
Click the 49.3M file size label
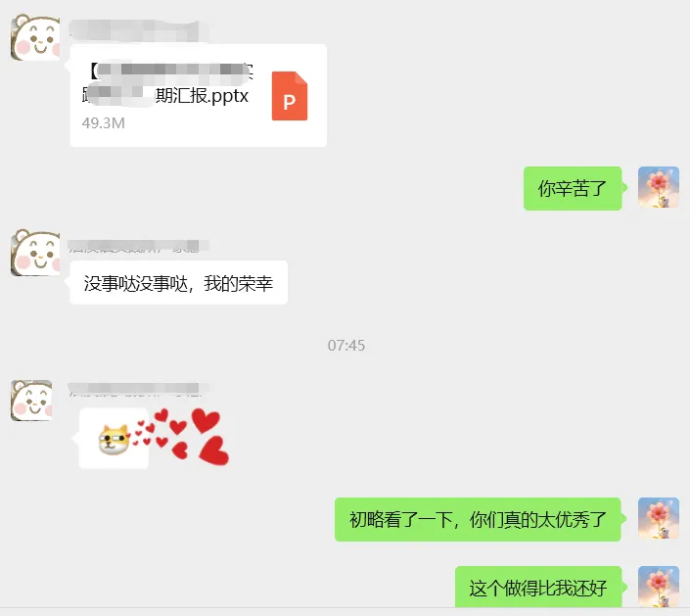(104, 122)
